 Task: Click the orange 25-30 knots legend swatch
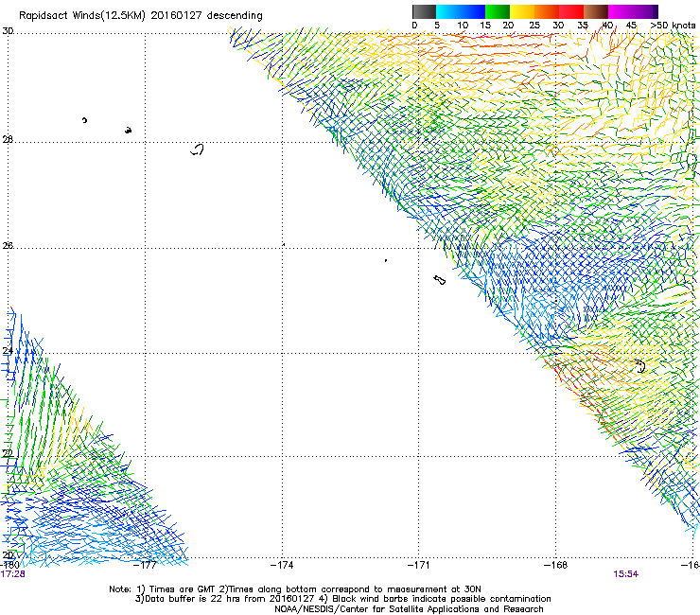(x=547, y=11)
